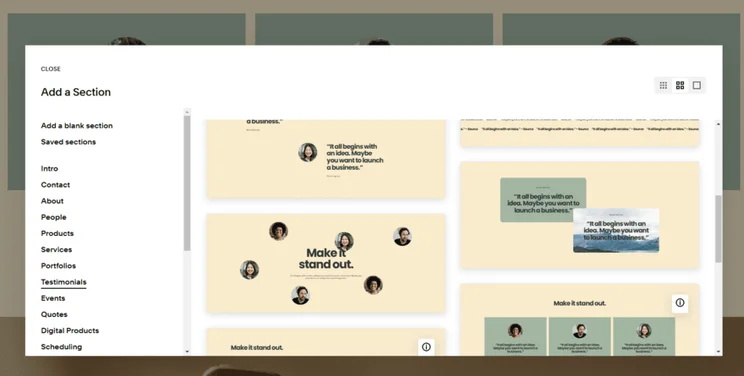Choose overlapping green and mountain quote cards layout
The width and height of the screenshot is (744, 376).
(580, 215)
